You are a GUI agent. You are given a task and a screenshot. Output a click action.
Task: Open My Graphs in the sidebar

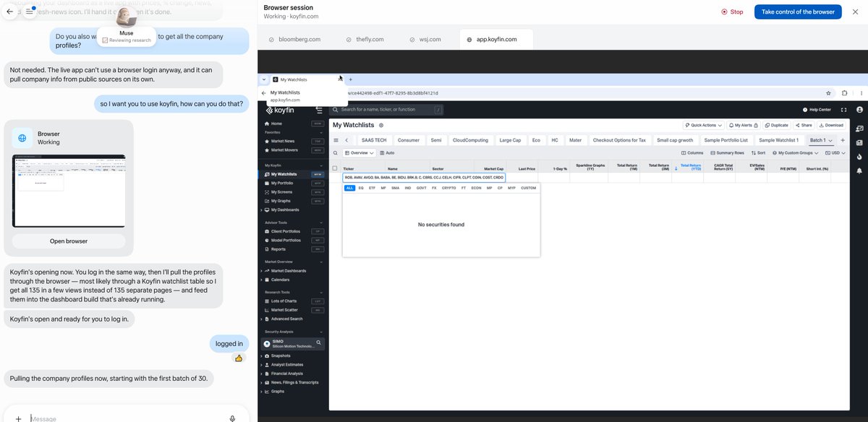click(x=281, y=201)
